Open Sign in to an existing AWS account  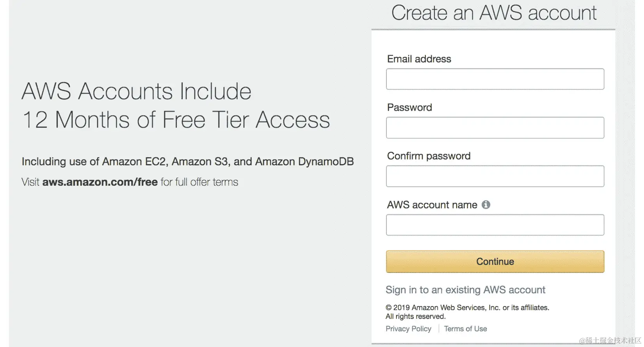click(465, 290)
